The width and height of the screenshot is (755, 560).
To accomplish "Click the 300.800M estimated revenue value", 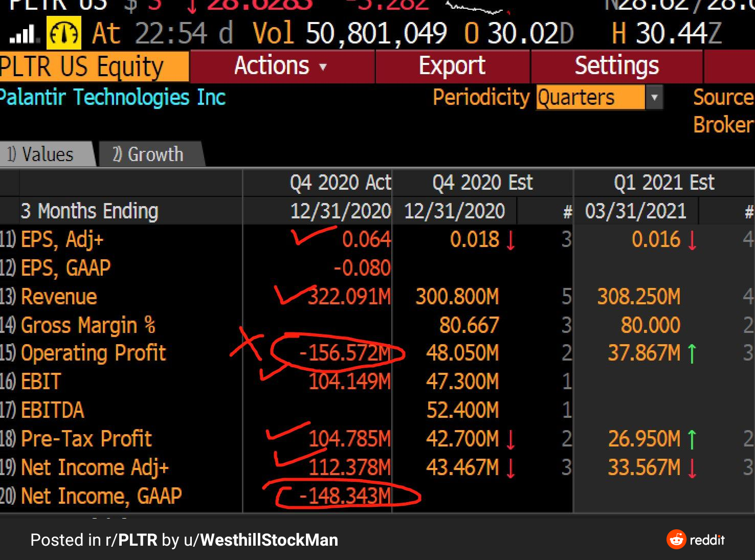I will [457, 297].
